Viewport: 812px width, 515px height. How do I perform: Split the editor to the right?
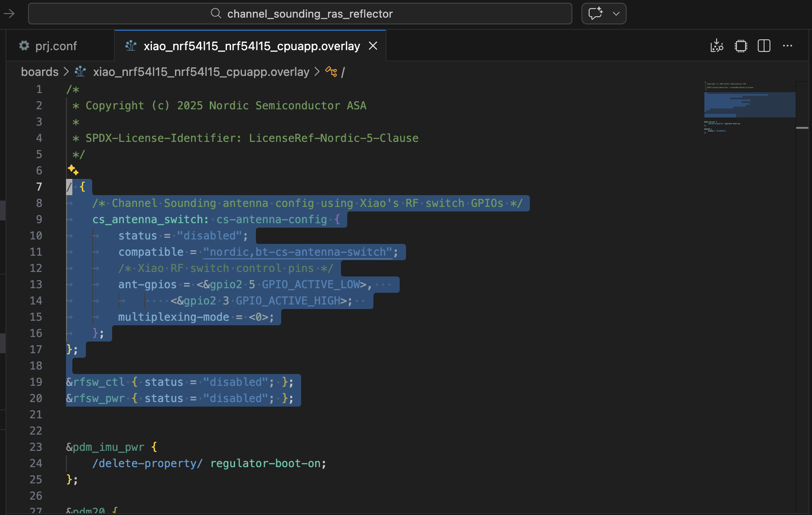(764, 46)
